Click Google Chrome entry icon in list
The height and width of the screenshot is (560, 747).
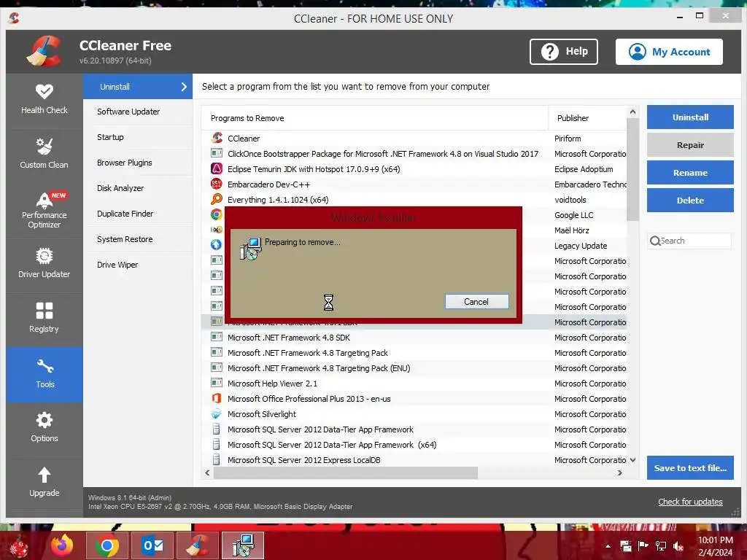pos(217,214)
